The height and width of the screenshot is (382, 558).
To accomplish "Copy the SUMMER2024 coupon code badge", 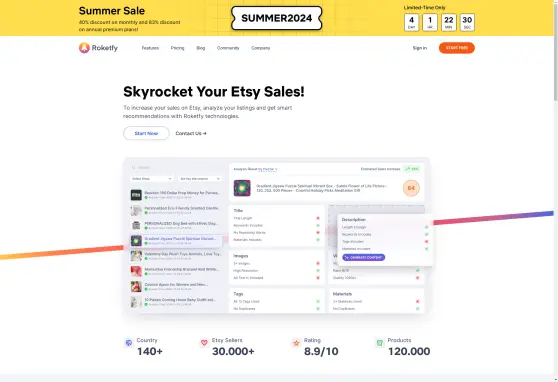I will (277, 18).
